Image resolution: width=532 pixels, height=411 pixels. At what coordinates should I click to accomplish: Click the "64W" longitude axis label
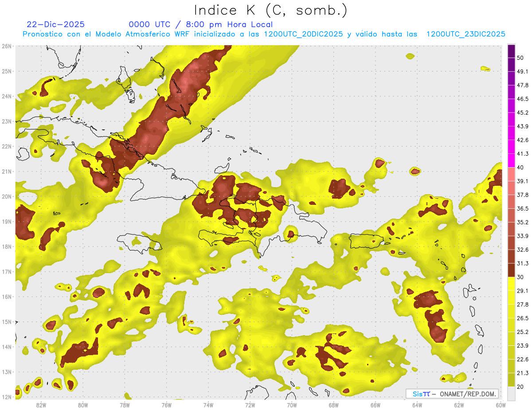(x=417, y=405)
